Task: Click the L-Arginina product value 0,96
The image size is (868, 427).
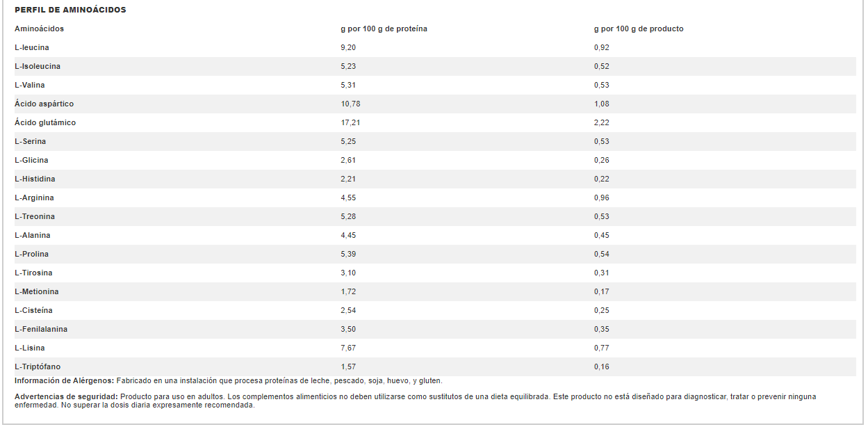Action: 602,198
